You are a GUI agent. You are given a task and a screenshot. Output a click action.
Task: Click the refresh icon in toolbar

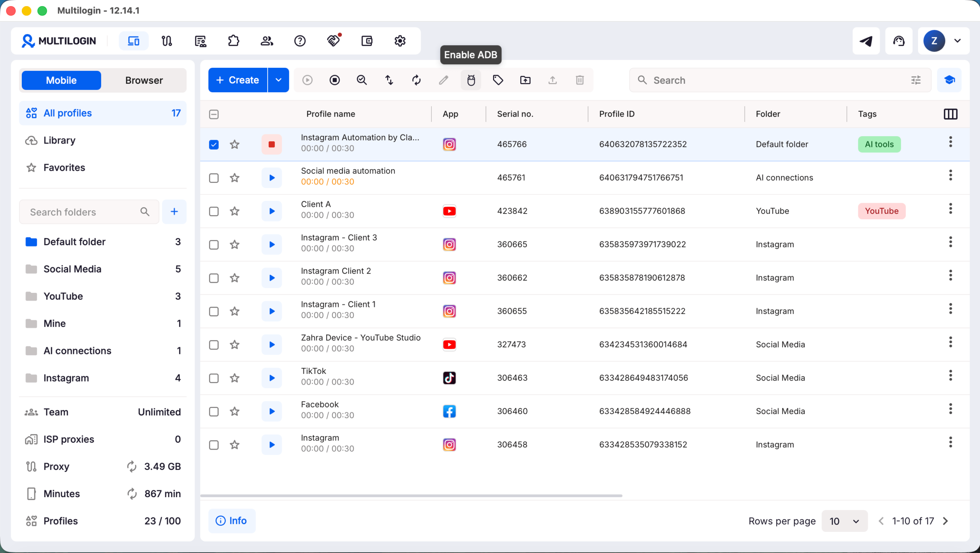point(416,80)
